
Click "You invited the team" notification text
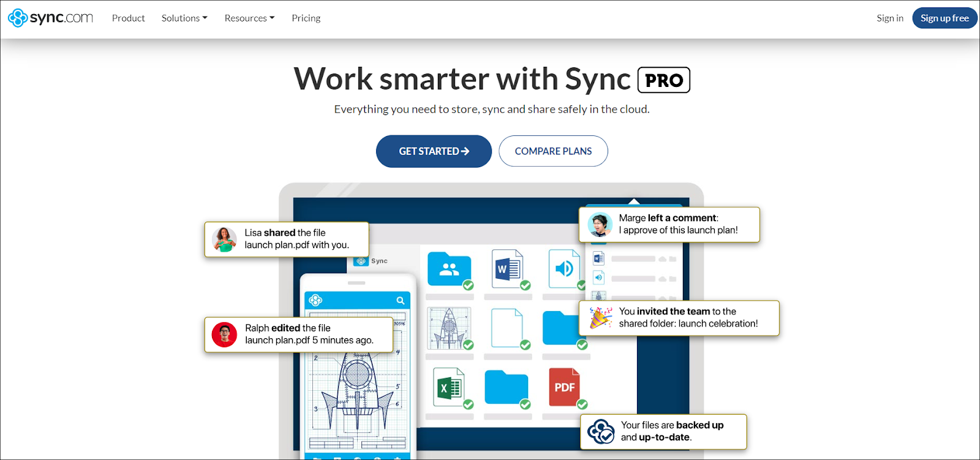[688, 317]
